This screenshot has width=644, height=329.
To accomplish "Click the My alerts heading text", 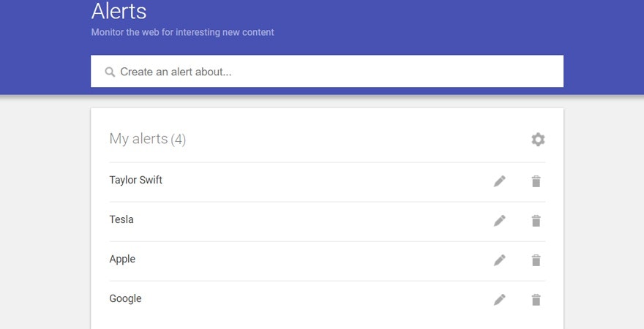I will point(138,139).
